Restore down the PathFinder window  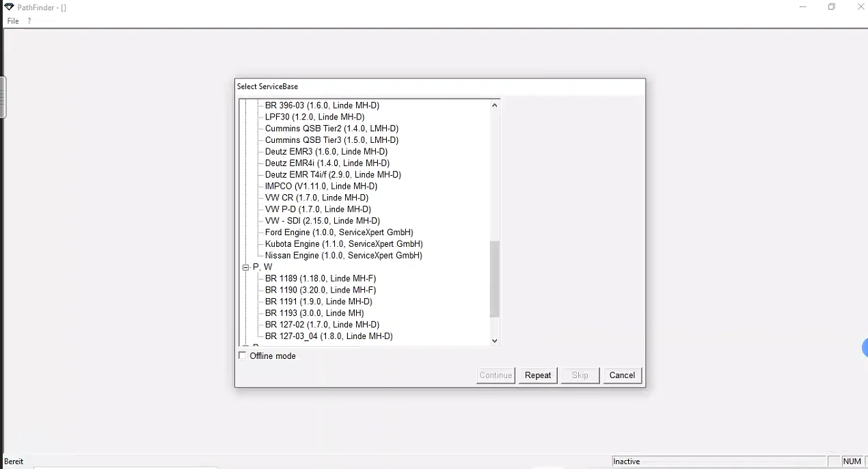point(832,7)
